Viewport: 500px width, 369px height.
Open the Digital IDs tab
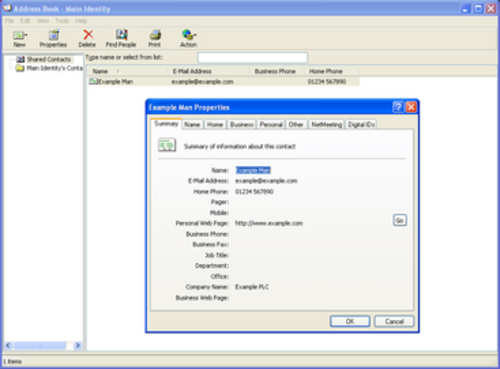point(361,124)
